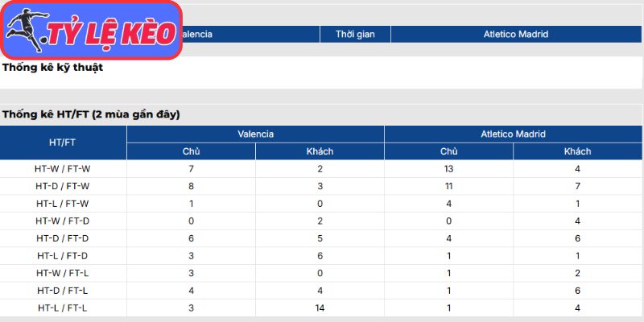Click the "HT-D / FT-W" row label
Screen dimensions: 644x322
(x=63, y=186)
